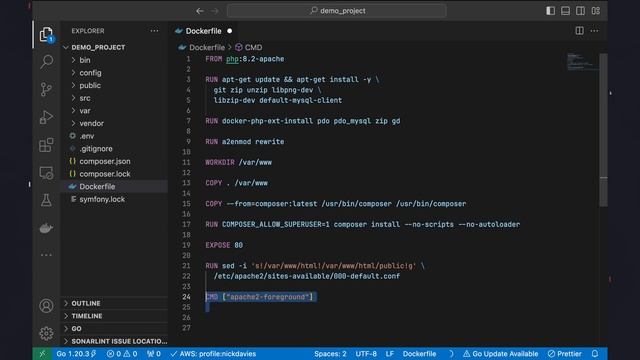Change language mode via Dockerfile status item
Viewport: 640px width, 360px height.
(419, 354)
